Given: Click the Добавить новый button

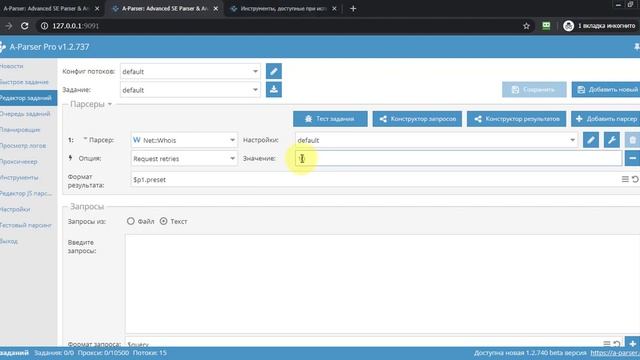Looking at the screenshot, I should pyautogui.click(x=606, y=89).
